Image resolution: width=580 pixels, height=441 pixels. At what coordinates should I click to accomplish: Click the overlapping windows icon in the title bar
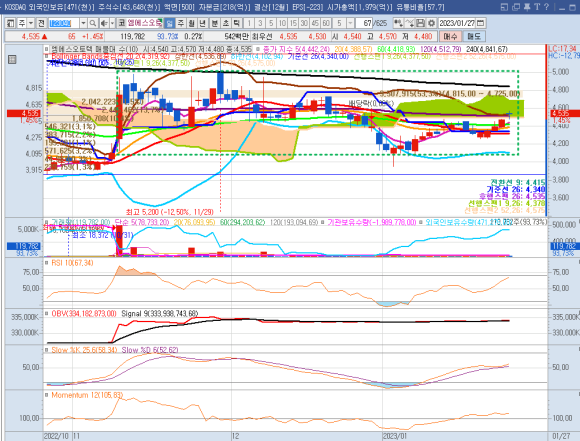(516, 7)
